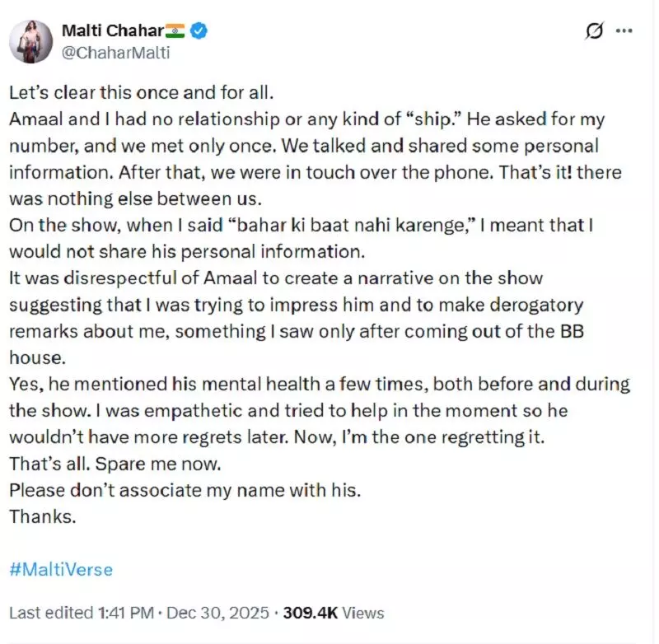This screenshot has width=659, height=644.
Task: Click the Malti Chahar display name
Action: point(112,31)
